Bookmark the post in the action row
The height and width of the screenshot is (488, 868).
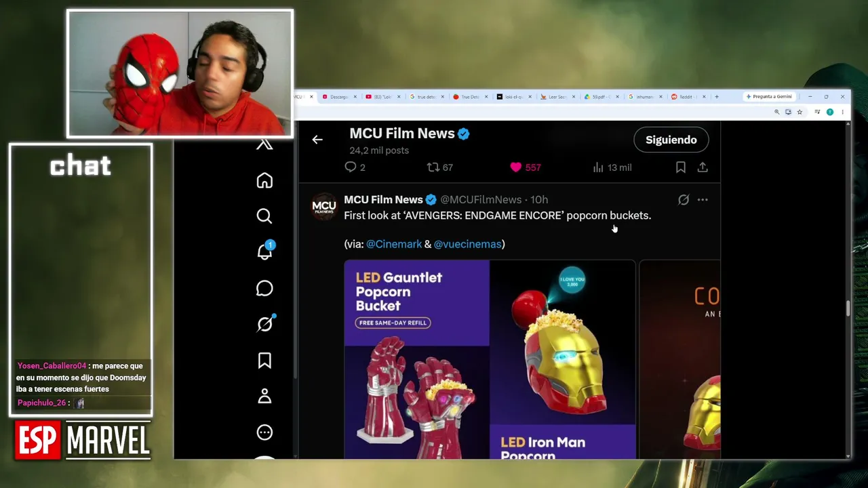coord(681,167)
